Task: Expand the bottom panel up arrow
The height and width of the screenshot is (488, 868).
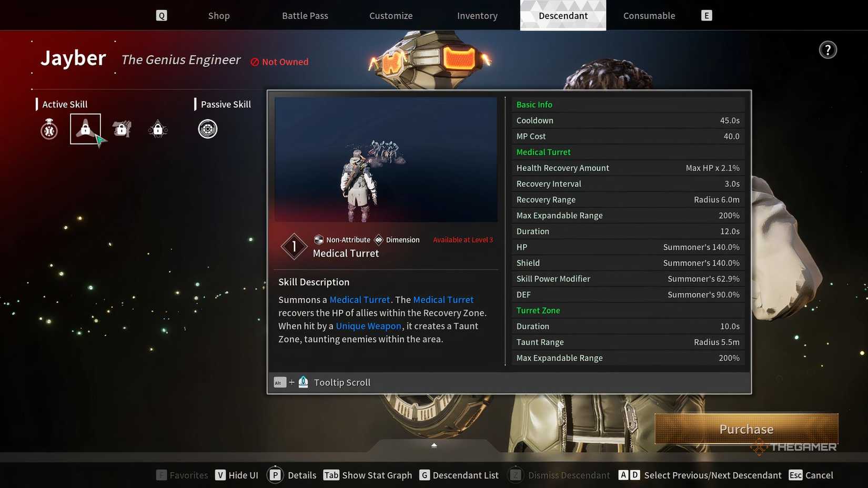Action: point(434,445)
